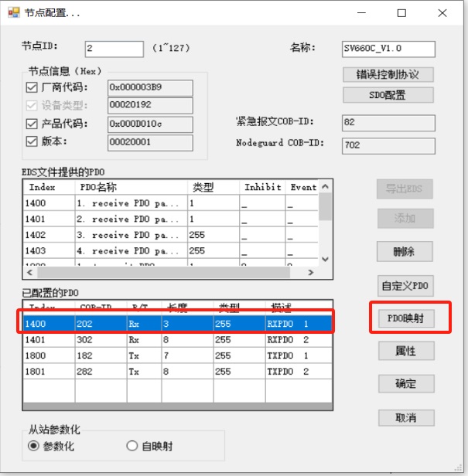This screenshot has height=476, width=468.
Task: Open 自定义PDO dialog
Action: (405, 286)
